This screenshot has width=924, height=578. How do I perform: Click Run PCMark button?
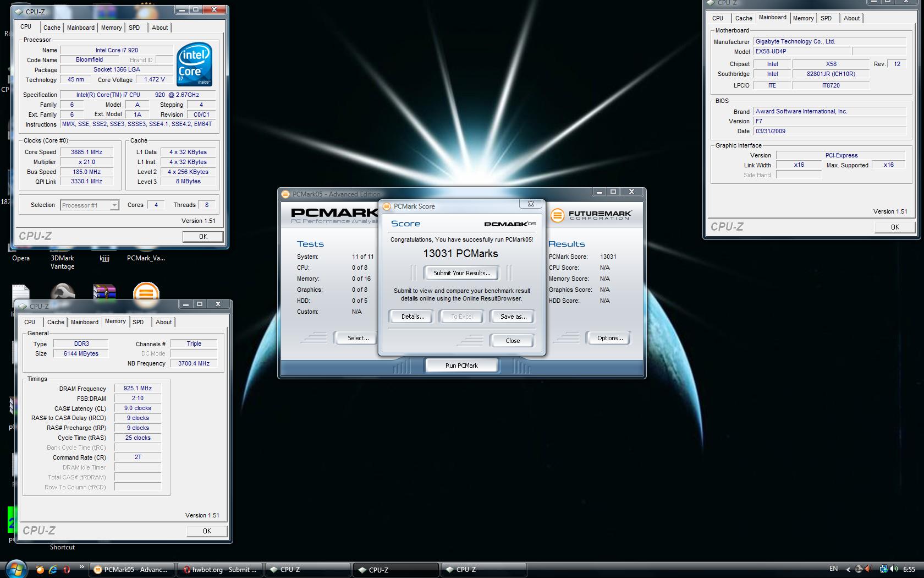(461, 366)
